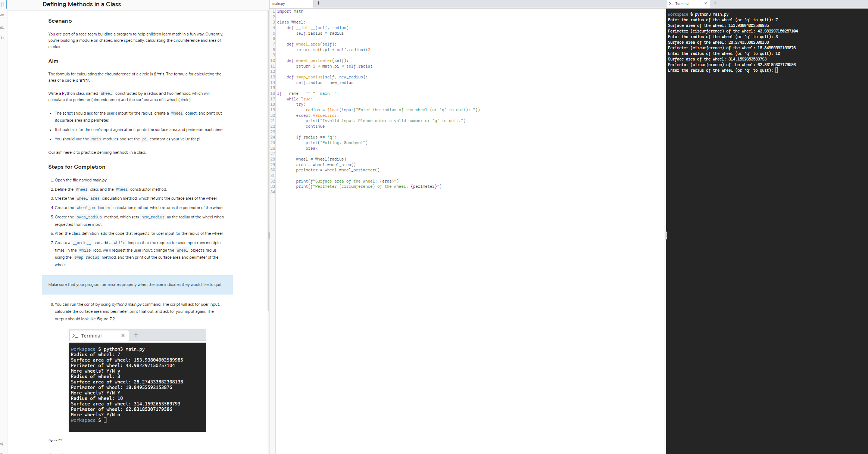The height and width of the screenshot is (454, 868).
Task: Click the blue program termination note box
Action: click(x=137, y=284)
